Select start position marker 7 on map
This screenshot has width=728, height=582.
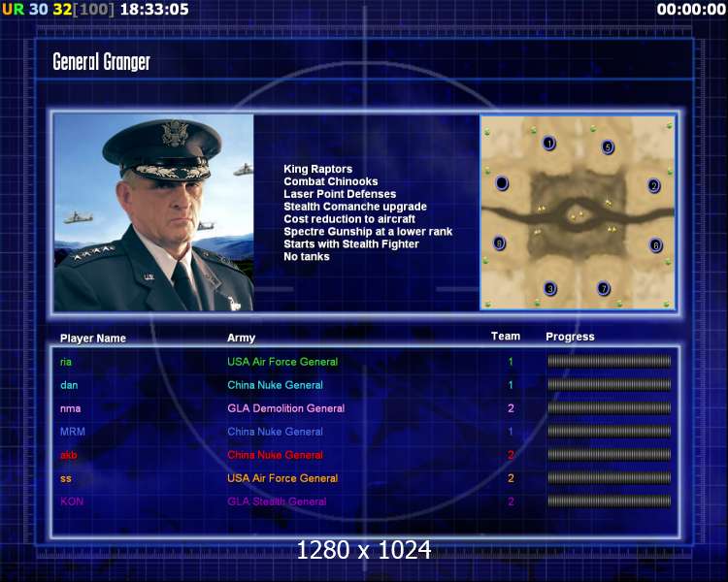pos(603,288)
